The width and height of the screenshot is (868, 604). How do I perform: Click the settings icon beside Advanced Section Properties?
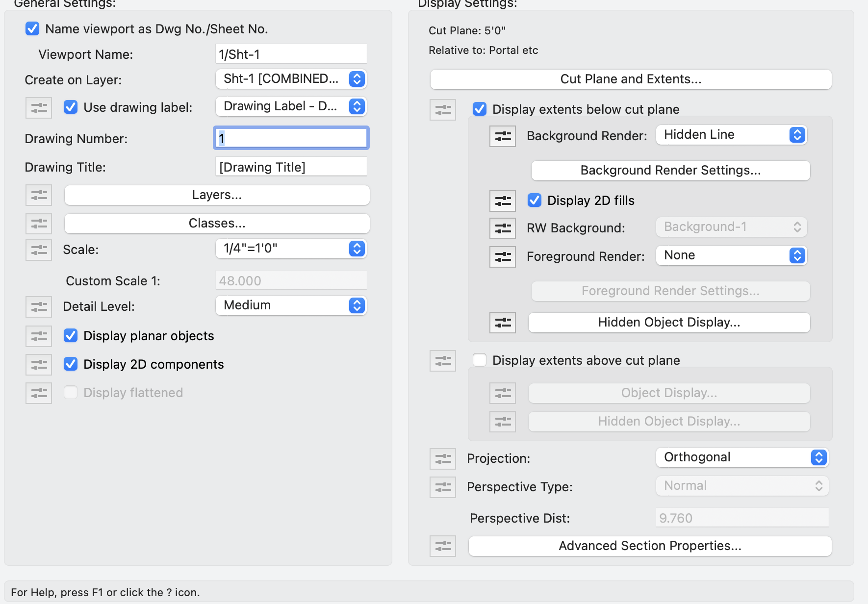(443, 546)
